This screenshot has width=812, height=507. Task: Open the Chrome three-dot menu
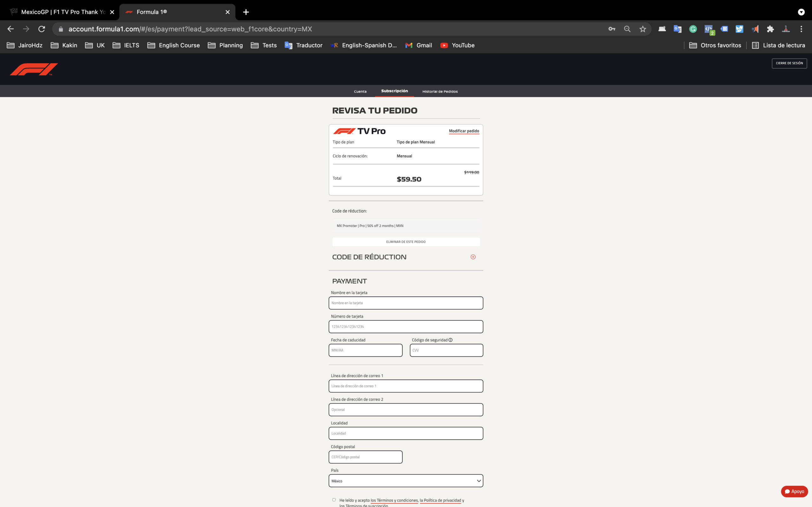801,29
